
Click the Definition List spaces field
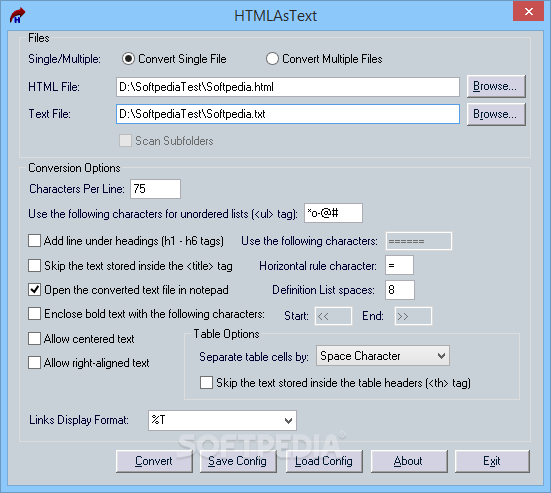pos(400,290)
